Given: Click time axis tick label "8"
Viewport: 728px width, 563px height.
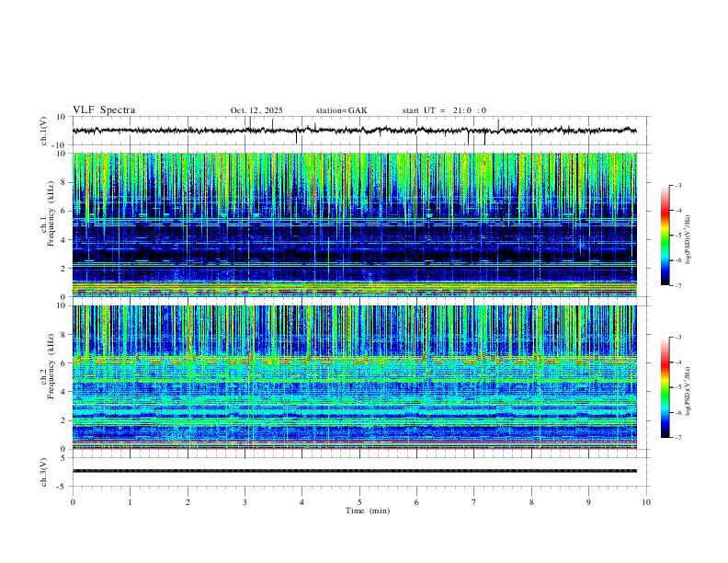Looking at the screenshot, I should click(x=531, y=502).
